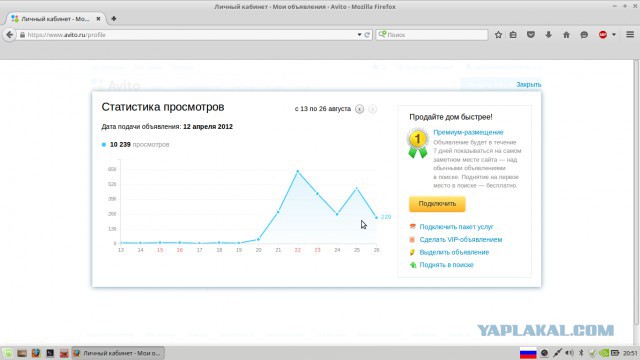This screenshot has width=640, height=360.
Task: Open the downloads arrow icon
Action: click(548, 35)
